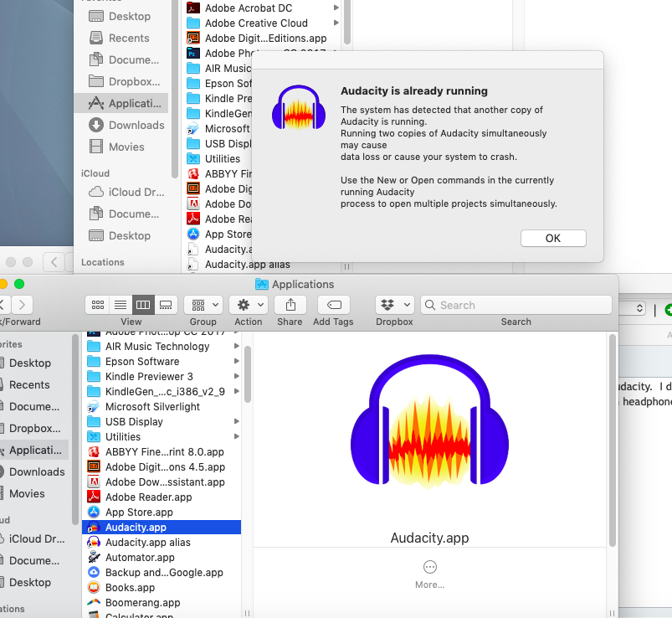Open Applications from the sidebar
This screenshot has width=672, height=618.
34,450
